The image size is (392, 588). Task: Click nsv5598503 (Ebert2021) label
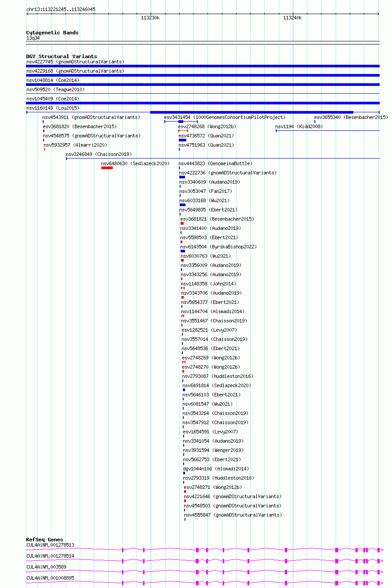point(209,237)
